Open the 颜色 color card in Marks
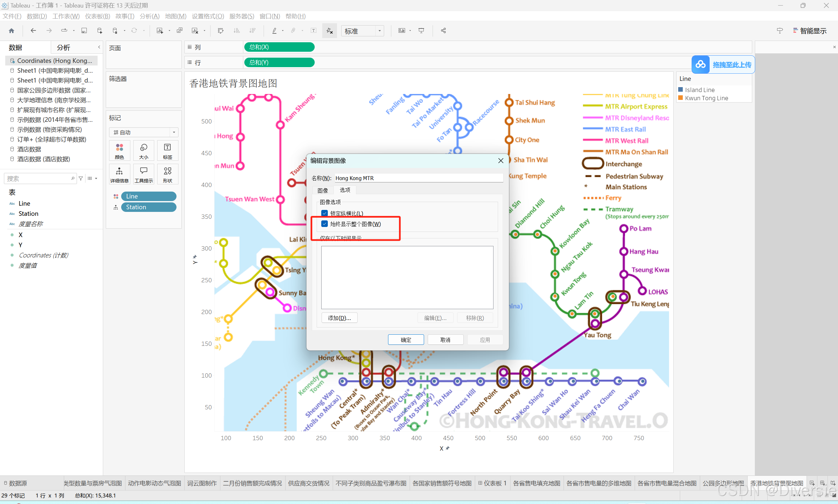The width and height of the screenshot is (838, 504). [120, 150]
